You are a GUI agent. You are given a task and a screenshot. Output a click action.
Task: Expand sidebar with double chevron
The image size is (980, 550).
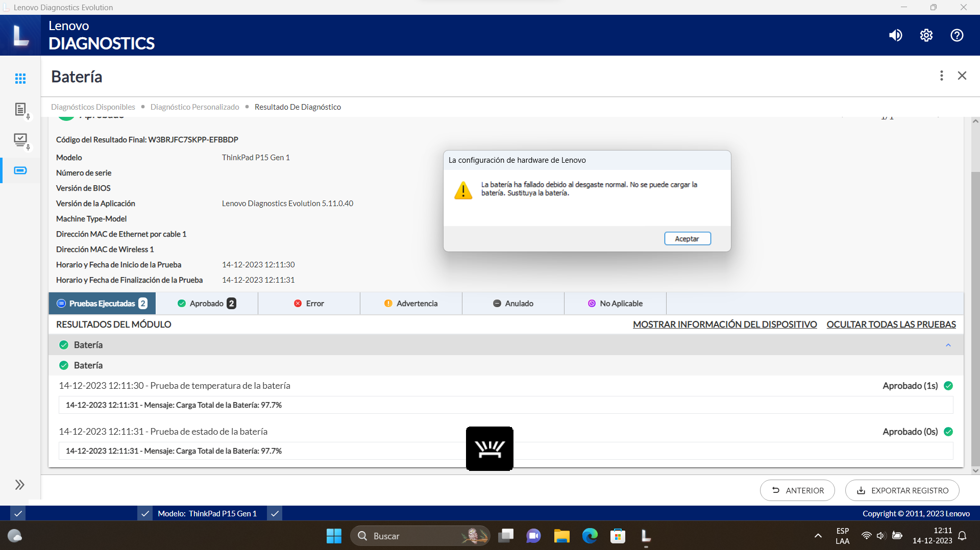point(20,485)
